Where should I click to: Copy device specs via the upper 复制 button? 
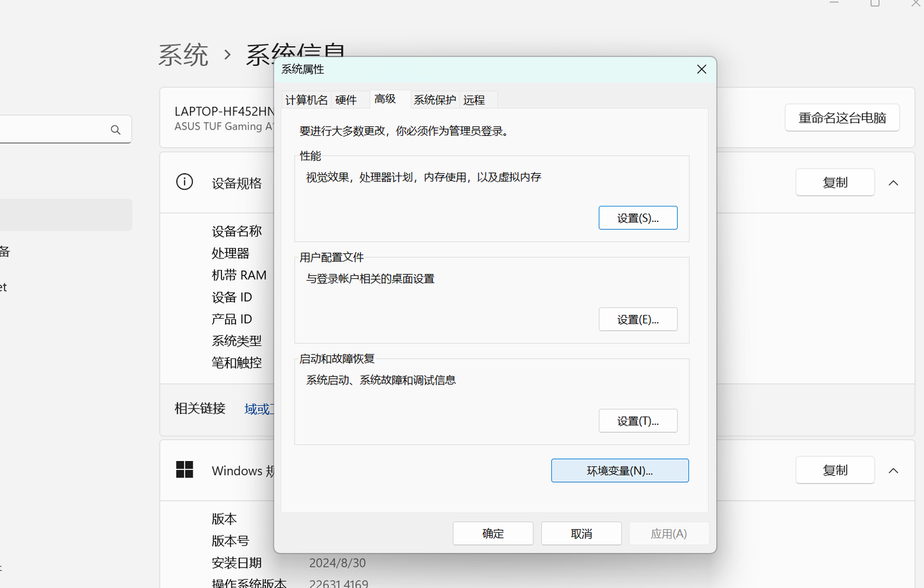(835, 182)
